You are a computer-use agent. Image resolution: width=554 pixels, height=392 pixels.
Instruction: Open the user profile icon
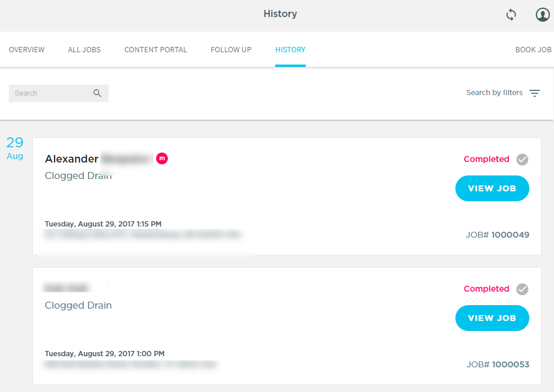(x=542, y=15)
